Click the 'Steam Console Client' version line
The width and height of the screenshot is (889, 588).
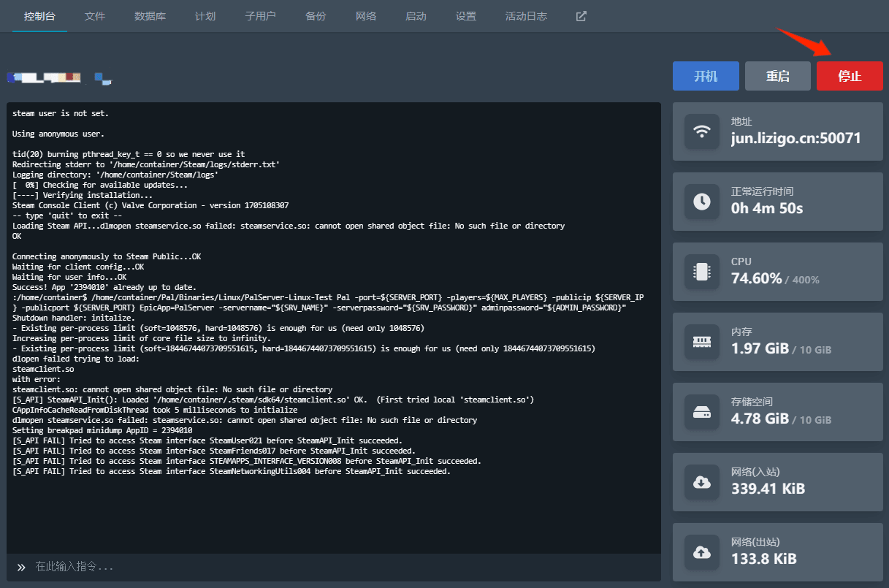click(150, 205)
